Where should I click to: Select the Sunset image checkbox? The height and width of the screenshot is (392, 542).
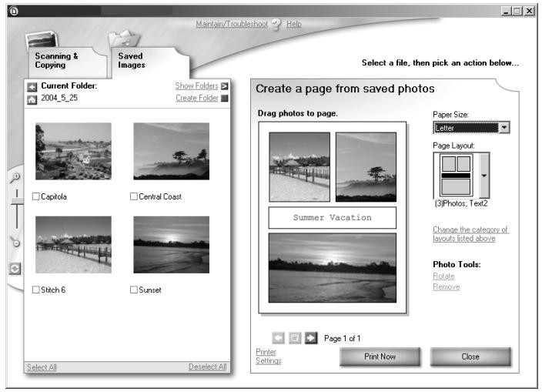click(134, 290)
